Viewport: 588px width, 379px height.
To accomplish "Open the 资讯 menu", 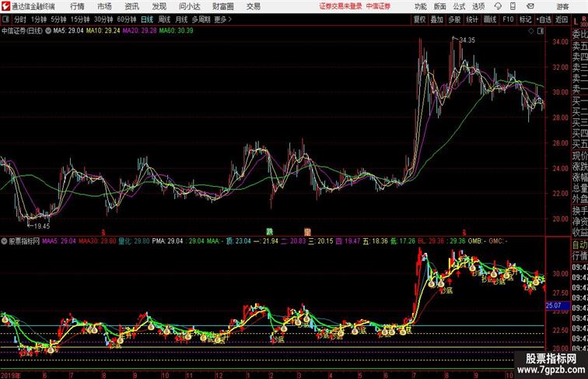I will [132, 6].
